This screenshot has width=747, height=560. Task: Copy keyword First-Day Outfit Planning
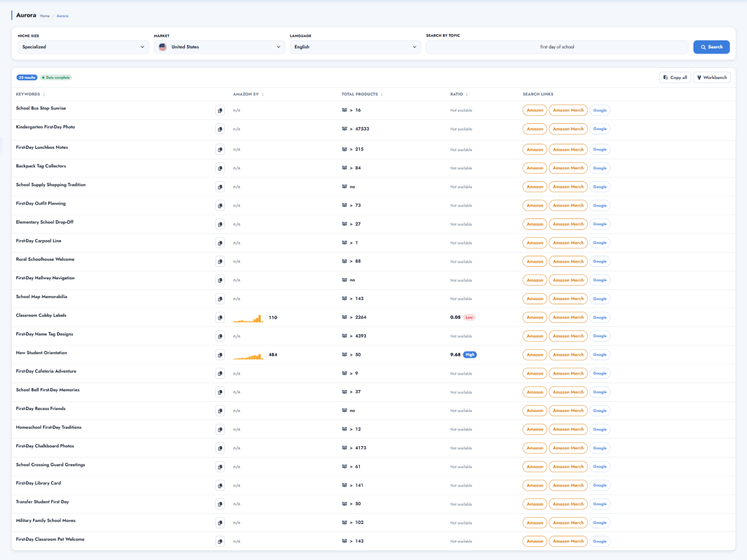click(x=220, y=205)
